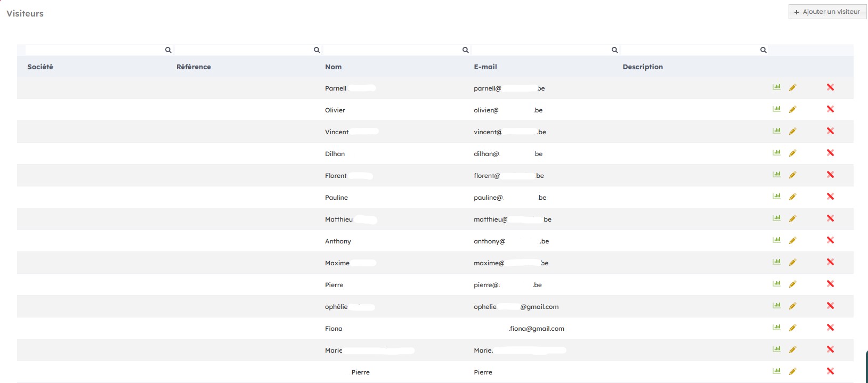
Task: Delete the Fiona visitor entry
Action: point(830,328)
